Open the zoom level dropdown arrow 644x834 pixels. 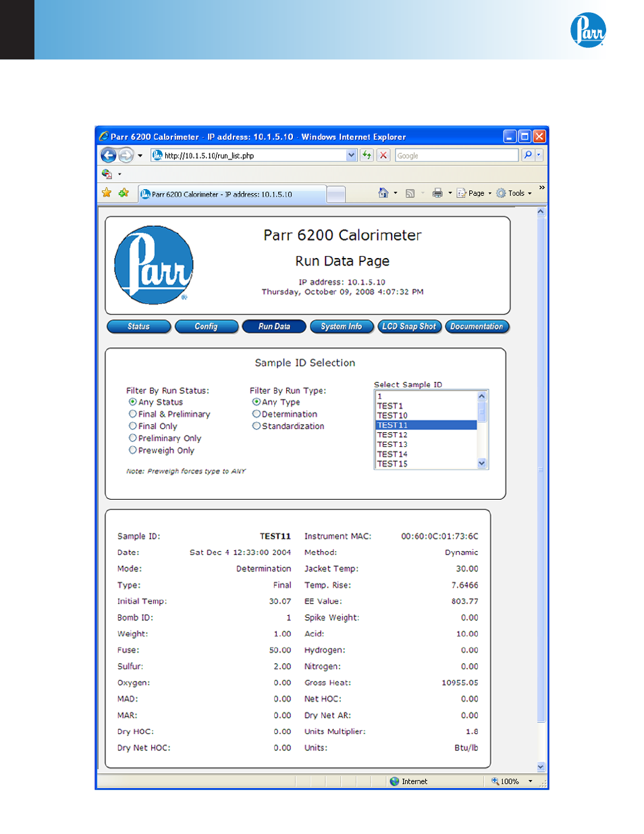click(531, 781)
